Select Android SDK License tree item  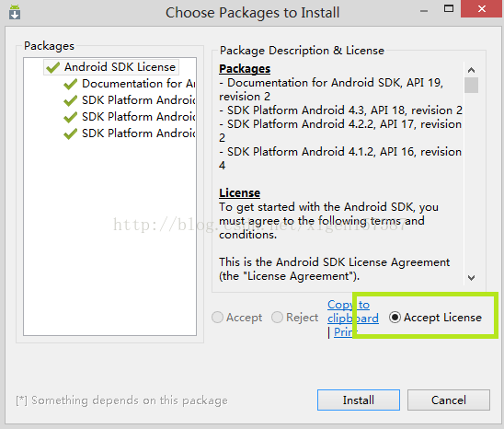(111, 67)
